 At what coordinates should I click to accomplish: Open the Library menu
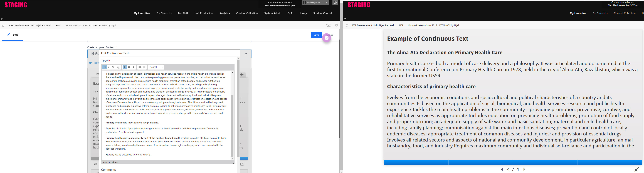[x=302, y=13]
